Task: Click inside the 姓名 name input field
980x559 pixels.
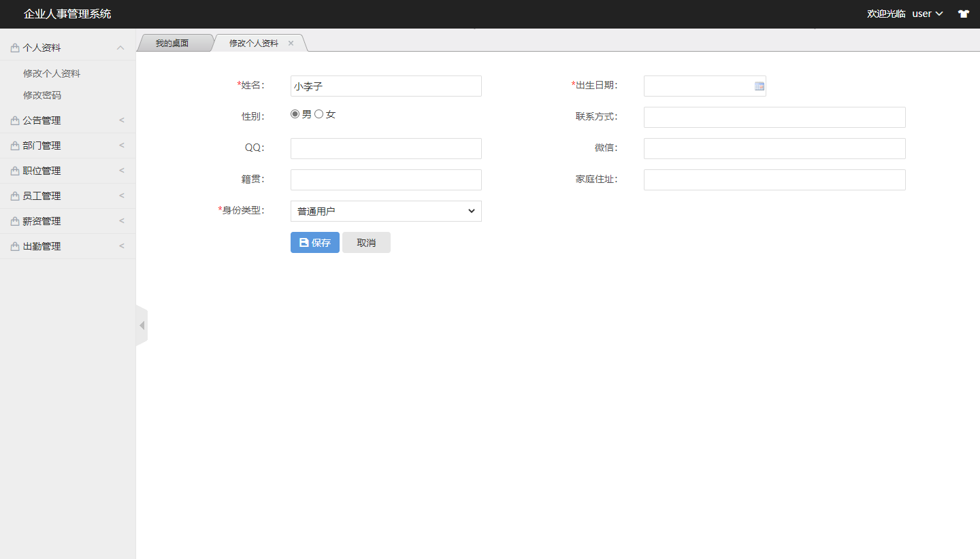Action: (386, 86)
